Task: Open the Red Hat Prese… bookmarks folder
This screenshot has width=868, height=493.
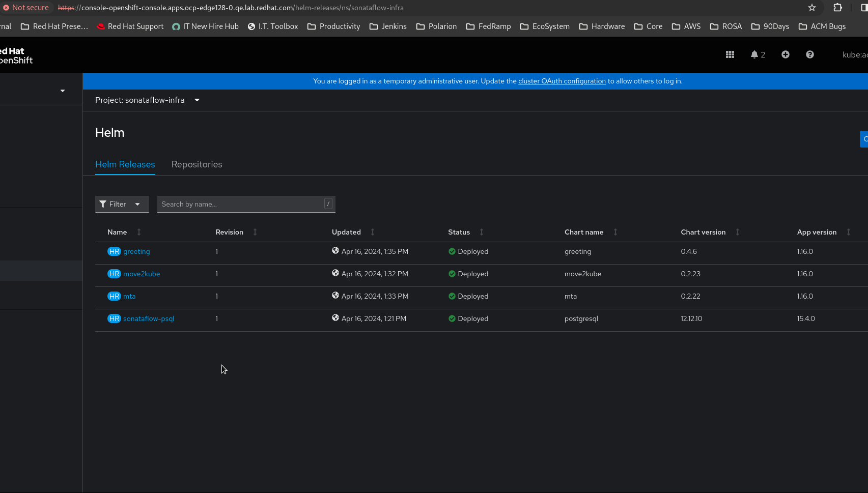Action: [x=54, y=26]
